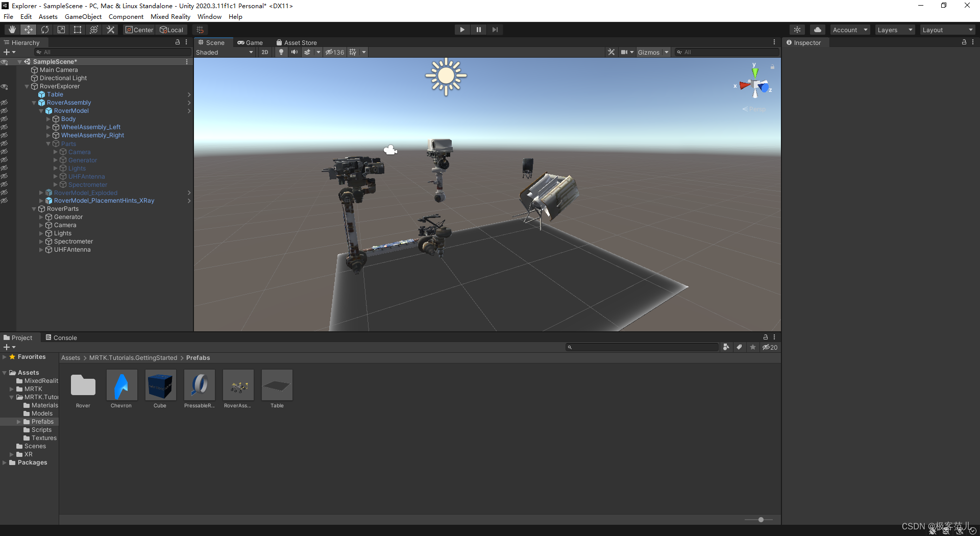Toggle scene view grid icon
This screenshot has width=980, height=536.
pyautogui.click(x=353, y=52)
